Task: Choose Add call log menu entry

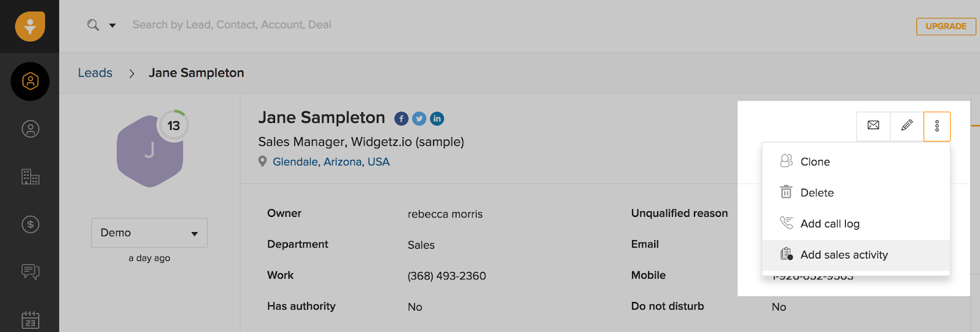Action: [x=829, y=224]
